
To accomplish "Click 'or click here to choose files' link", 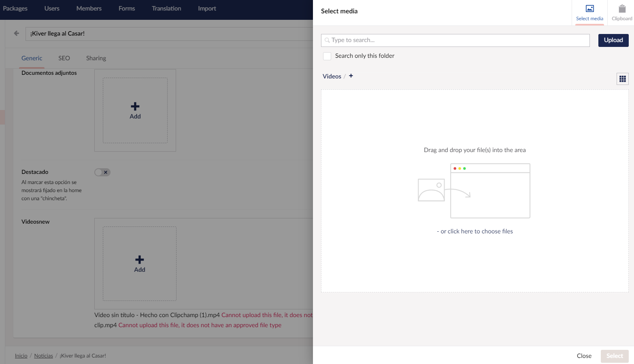I will pyautogui.click(x=476, y=231).
